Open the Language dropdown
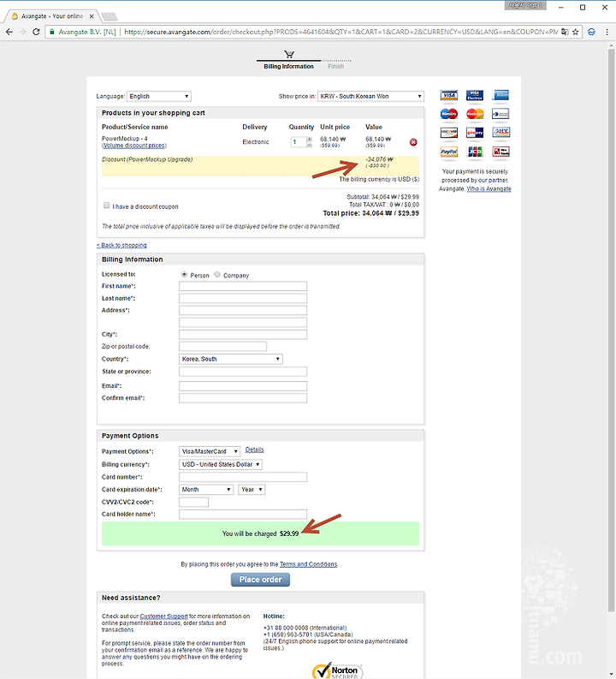 [159, 96]
